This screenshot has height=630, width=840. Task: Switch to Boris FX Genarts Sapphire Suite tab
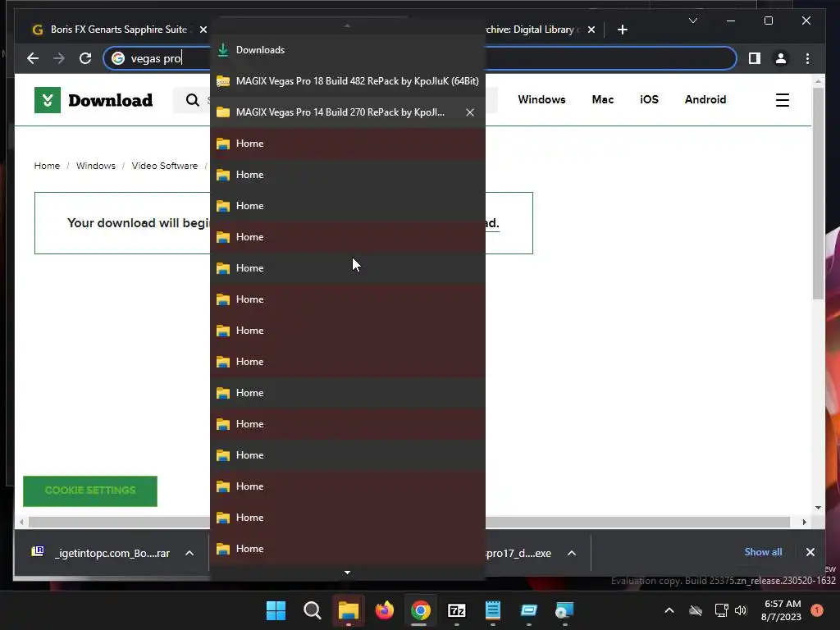pos(118,30)
